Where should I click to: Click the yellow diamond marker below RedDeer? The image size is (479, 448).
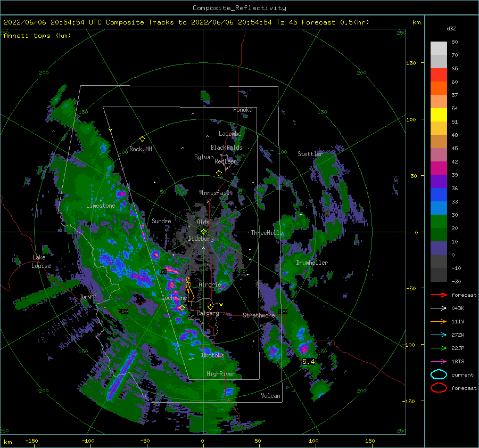coord(219,173)
